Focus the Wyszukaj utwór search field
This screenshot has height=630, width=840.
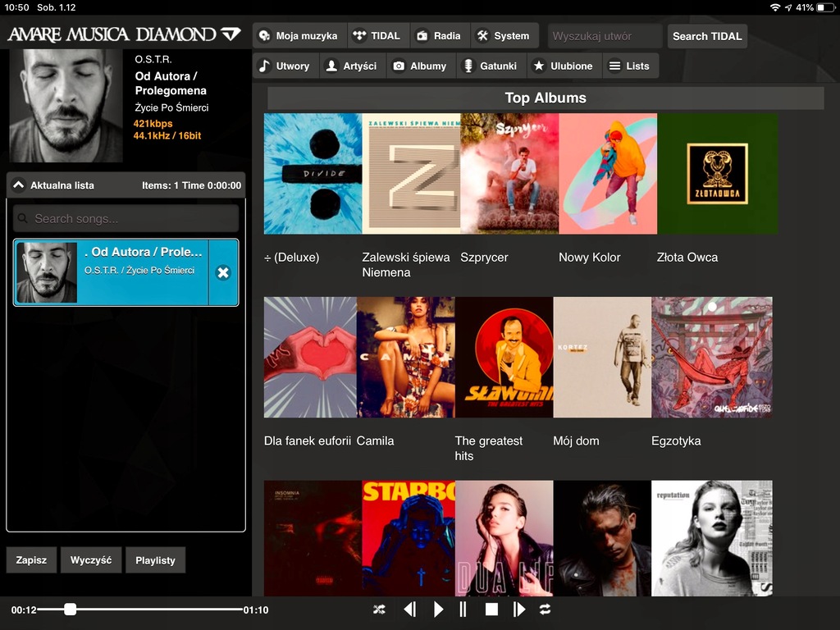[x=605, y=36]
